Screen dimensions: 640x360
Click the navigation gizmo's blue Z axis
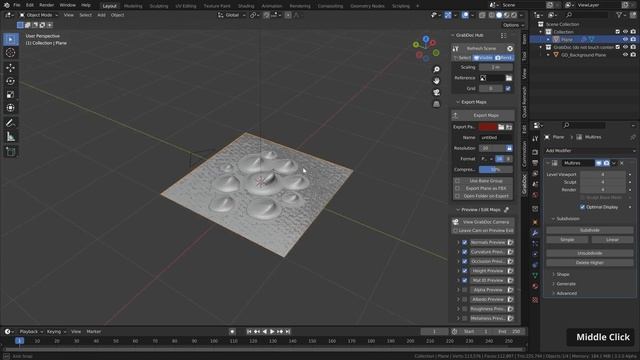[426, 39]
